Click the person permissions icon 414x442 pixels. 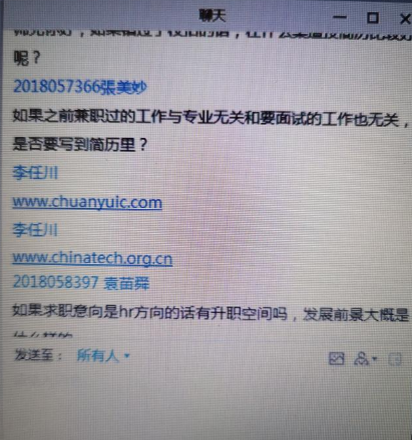pos(361,359)
